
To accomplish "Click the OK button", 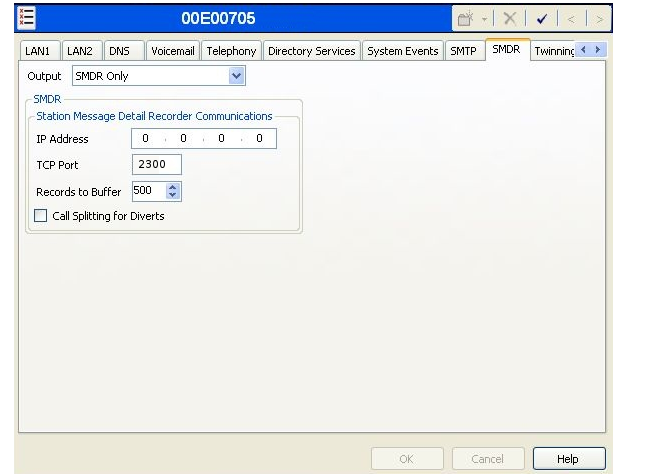I will (x=407, y=459).
